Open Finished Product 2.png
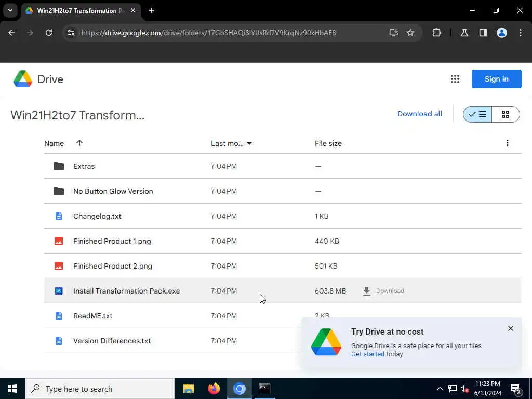Image resolution: width=532 pixels, height=399 pixels. click(282, 266)
